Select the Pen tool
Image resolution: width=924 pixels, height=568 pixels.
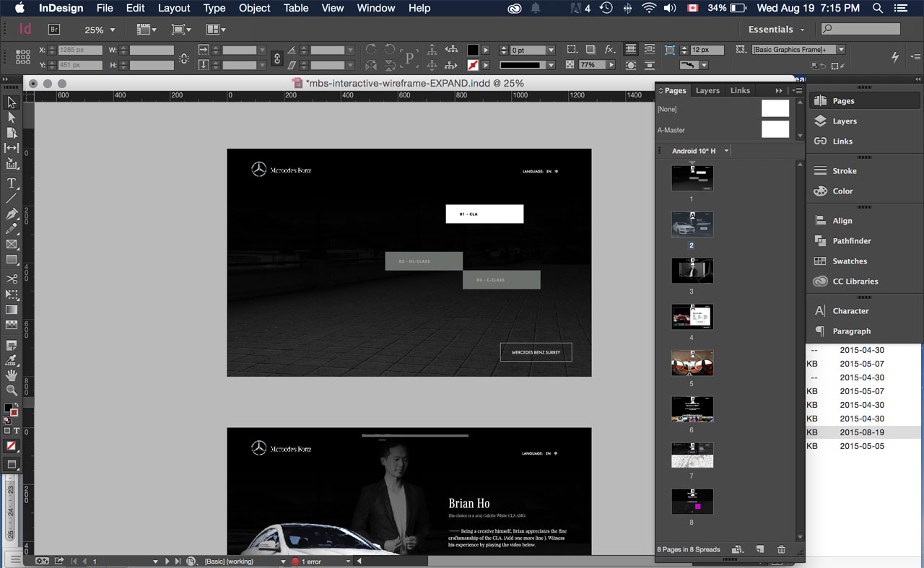coord(12,214)
